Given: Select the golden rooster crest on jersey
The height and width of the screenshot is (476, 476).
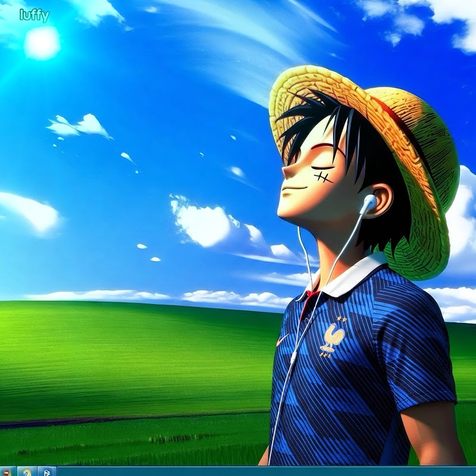Looking at the screenshot, I should pos(334,337).
